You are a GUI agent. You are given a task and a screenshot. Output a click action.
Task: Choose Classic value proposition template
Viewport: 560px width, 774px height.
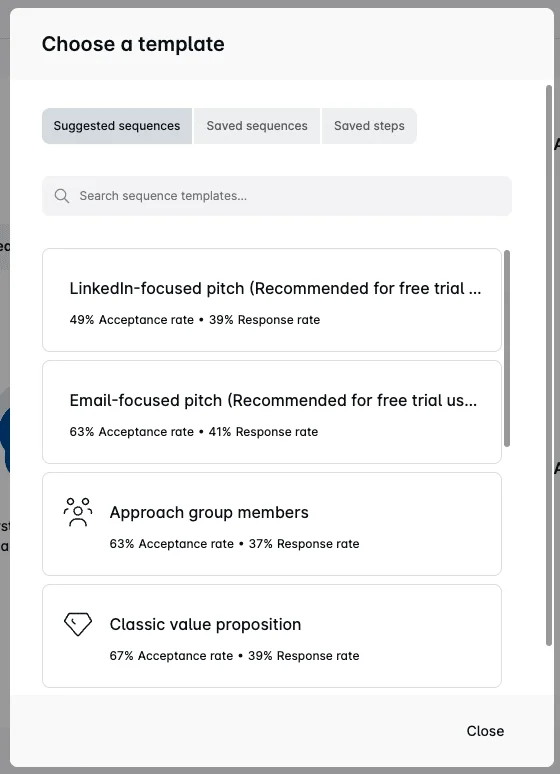point(272,636)
